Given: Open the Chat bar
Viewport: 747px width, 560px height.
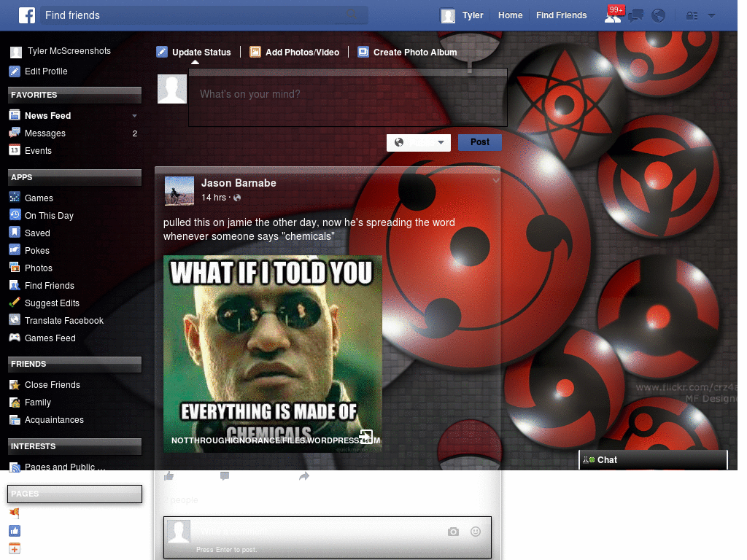Looking at the screenshot, I should pos(653,460).
